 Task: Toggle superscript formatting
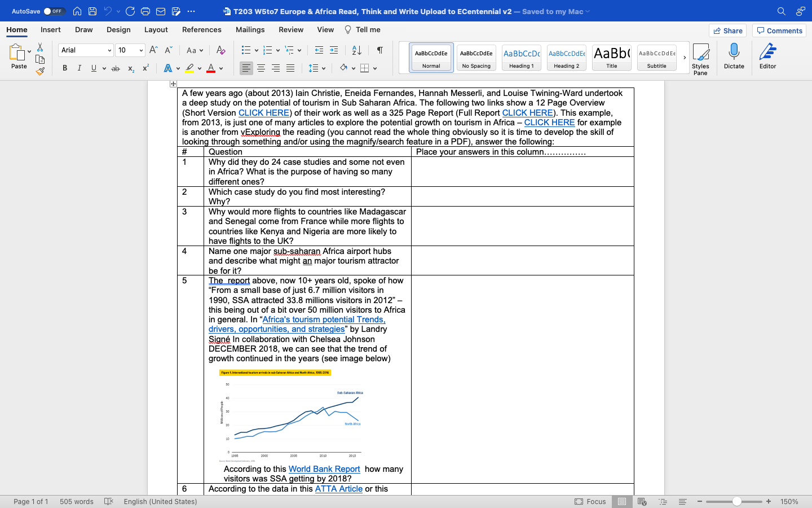tap(145, 68)
